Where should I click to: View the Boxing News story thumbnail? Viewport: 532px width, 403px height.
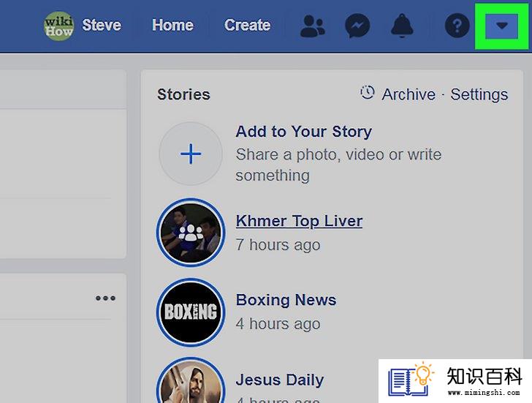(x=191, y=312)
